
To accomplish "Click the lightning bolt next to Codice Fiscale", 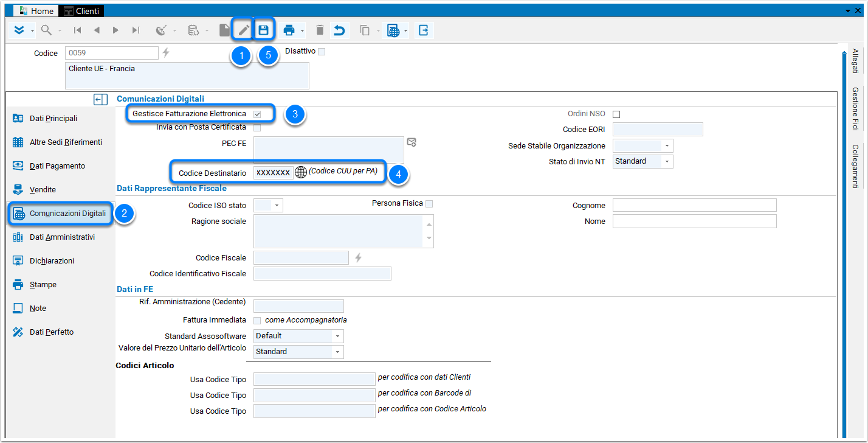I will click(358, 258).
